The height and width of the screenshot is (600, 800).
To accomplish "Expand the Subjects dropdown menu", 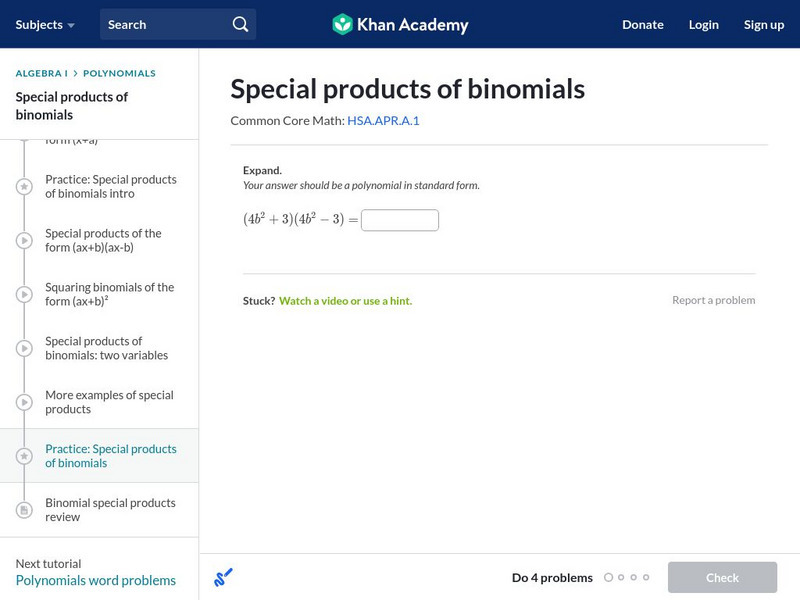I will (45, 24).
